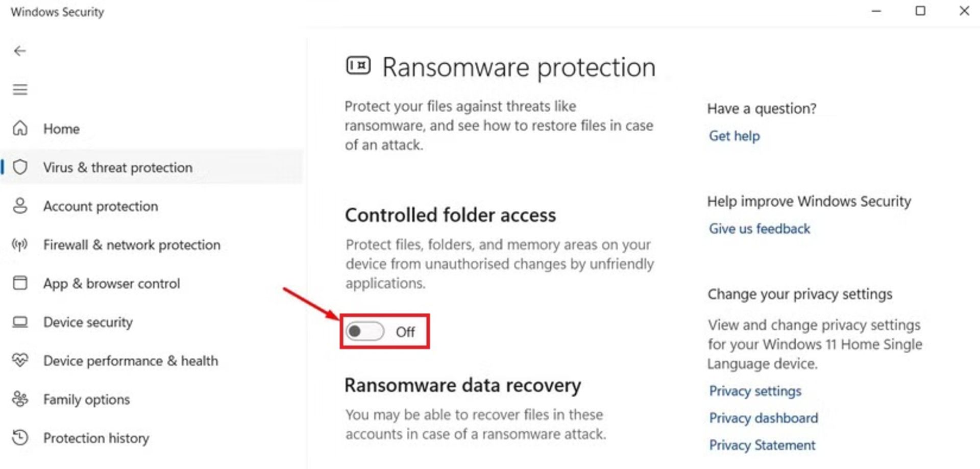Enable the Controlled folder access toggle
980x469 pixels.
[x=364, y=332]
